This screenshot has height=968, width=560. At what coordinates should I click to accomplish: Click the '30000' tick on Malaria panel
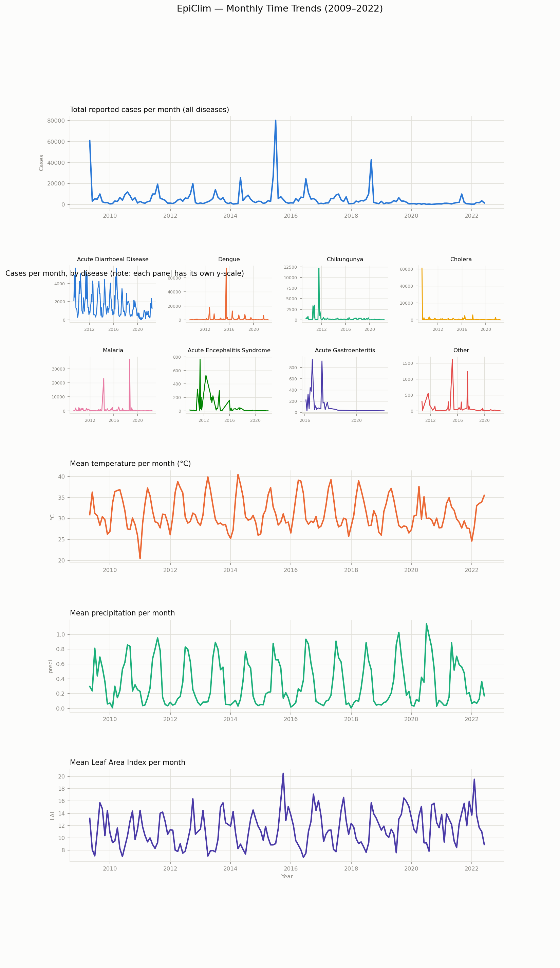pos(58,369)
